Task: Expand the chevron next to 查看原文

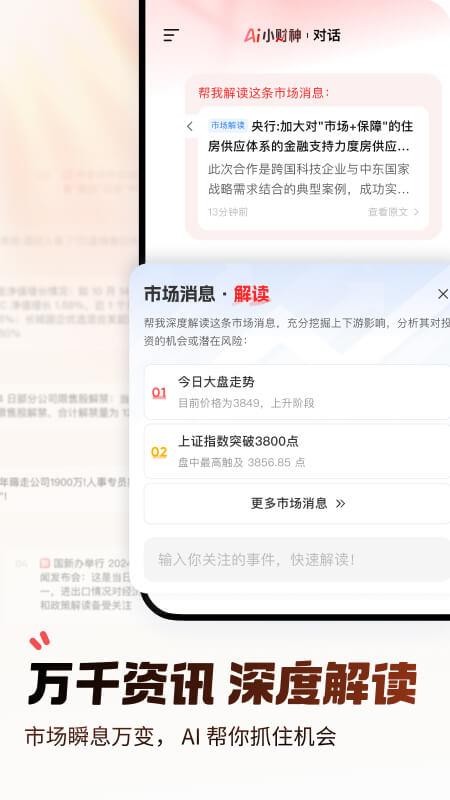Action: point(416,212)
